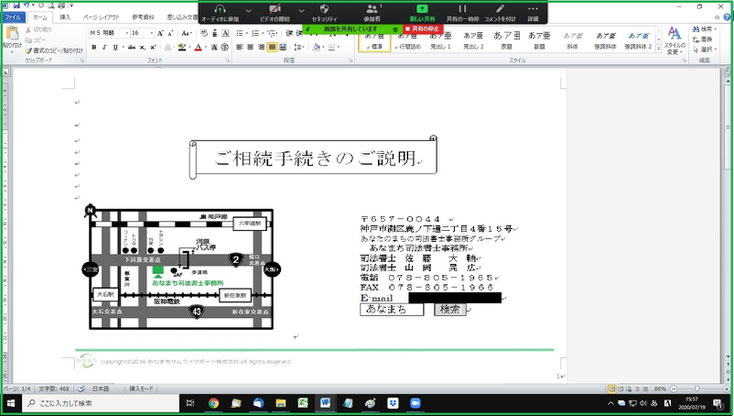734x416 pixels.
Task: Click the Save icon in Quick Access
Action: point(16,5)
